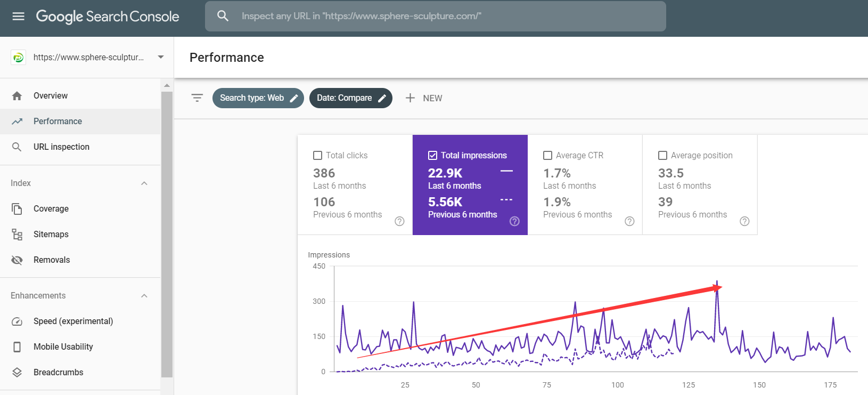Click the Removals crossed-eye icon
868x395 pixels.
tap(17, 260)
